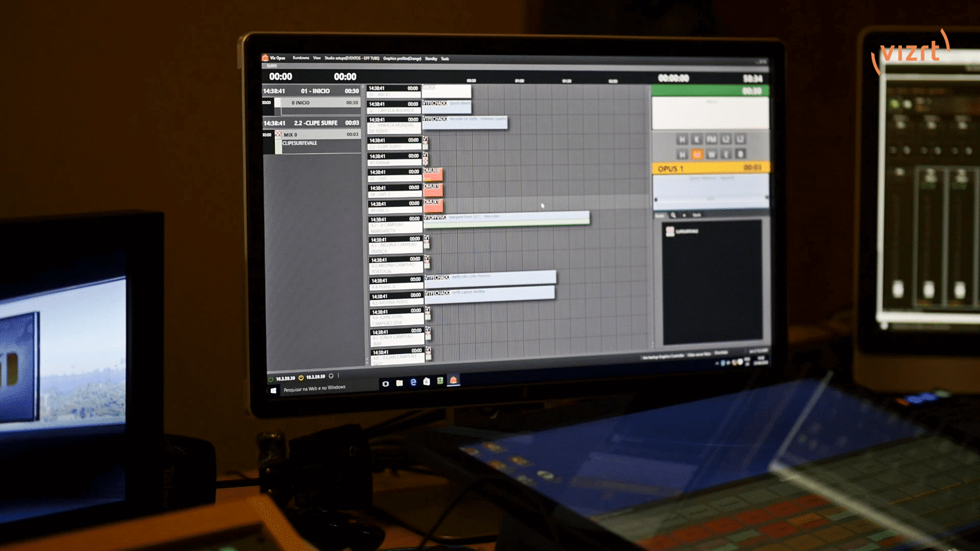Screen dimensions: 980x551
Task: Click the search magnifier icon below the preview
Action: 673,215
